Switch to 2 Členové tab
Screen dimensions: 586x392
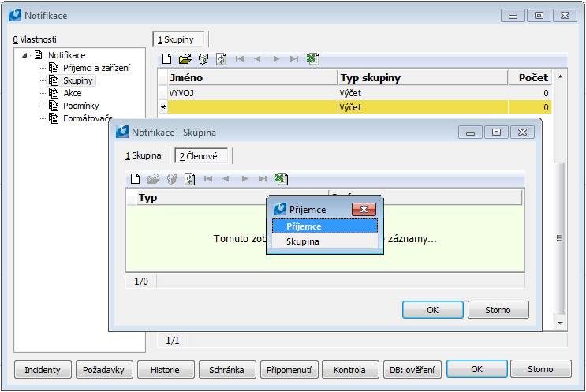(x=201, y=156)
